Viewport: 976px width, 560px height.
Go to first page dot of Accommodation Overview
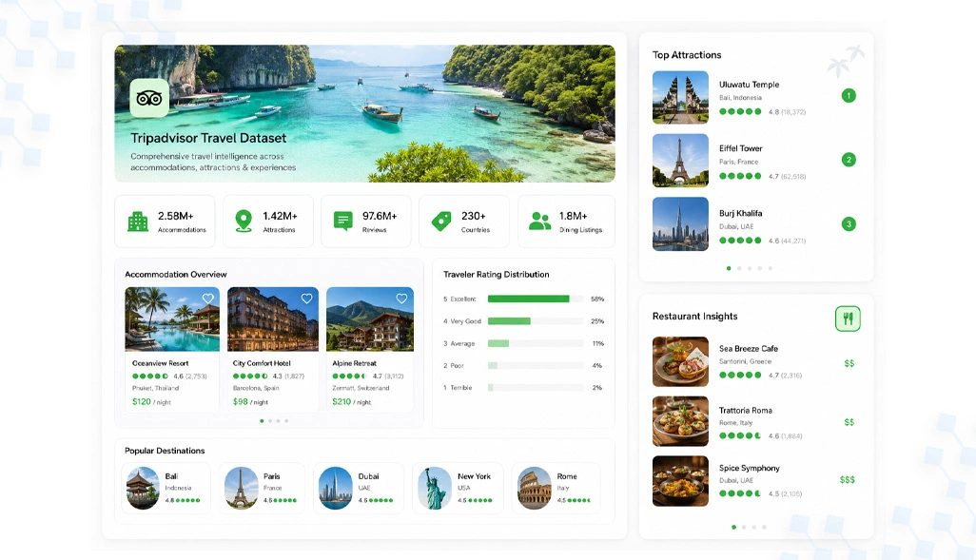coord(262,421)
